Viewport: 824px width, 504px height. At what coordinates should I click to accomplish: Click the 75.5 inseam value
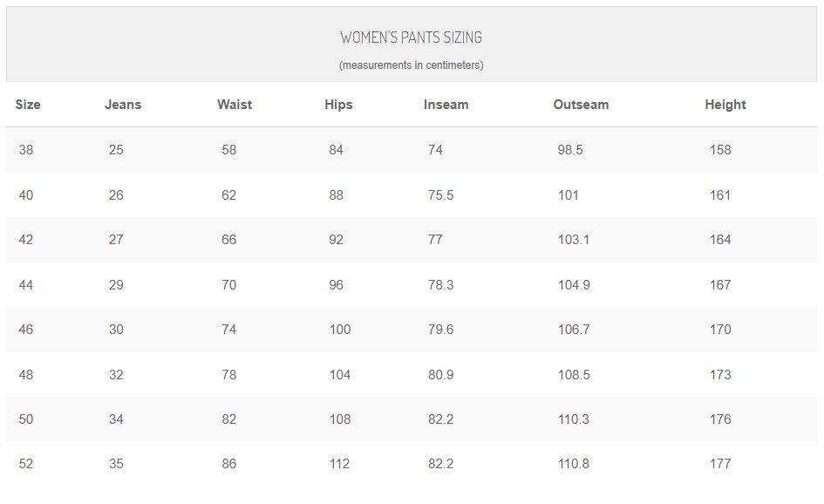click(440, 195)
